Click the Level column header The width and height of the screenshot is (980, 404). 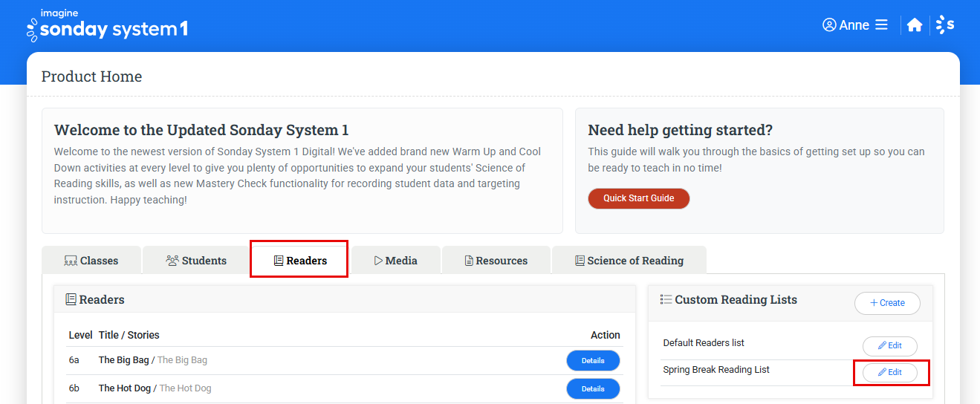click(x=81, y=335)
